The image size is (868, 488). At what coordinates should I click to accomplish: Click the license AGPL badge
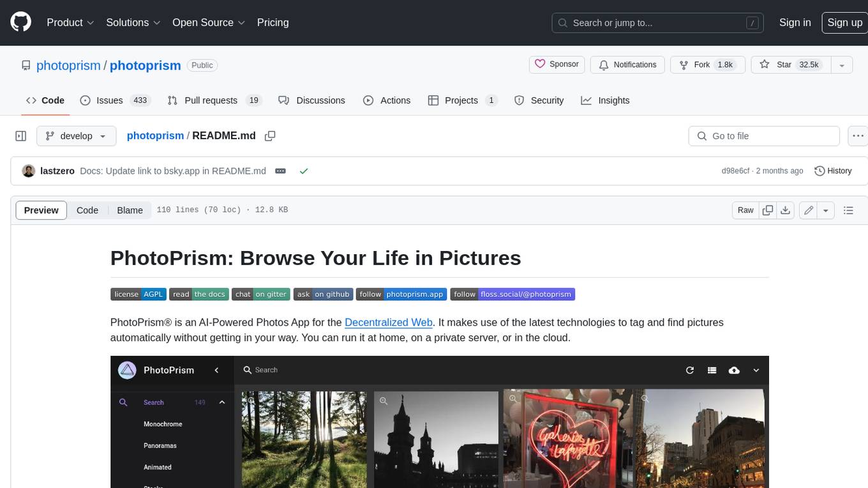pyautogui.click(x=138, y=294)
